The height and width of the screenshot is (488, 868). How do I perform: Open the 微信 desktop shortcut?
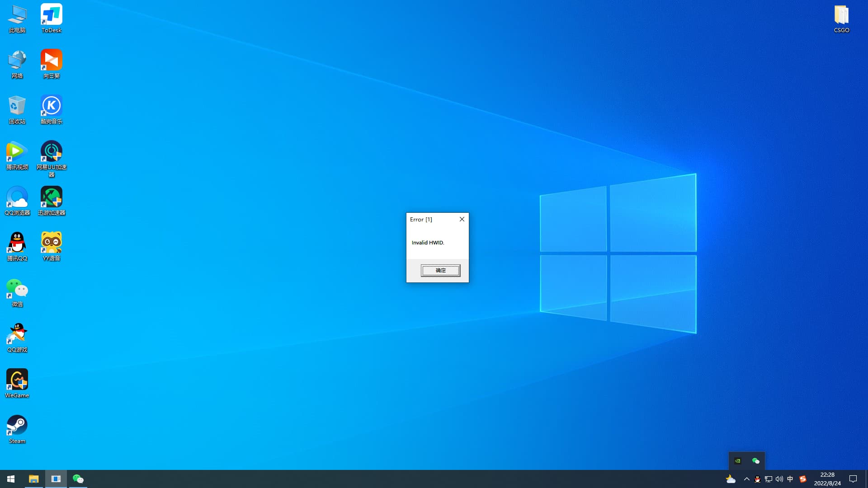click(17, 292)
